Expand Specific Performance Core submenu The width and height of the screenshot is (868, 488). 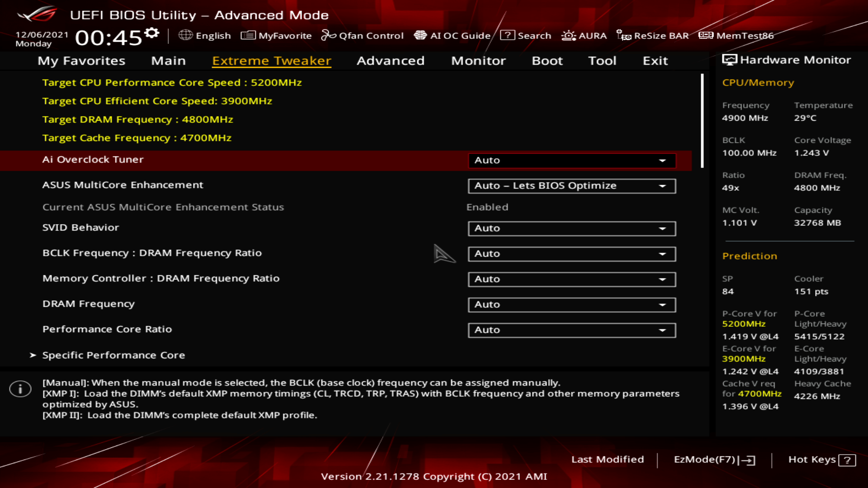[x=113, y=355]
